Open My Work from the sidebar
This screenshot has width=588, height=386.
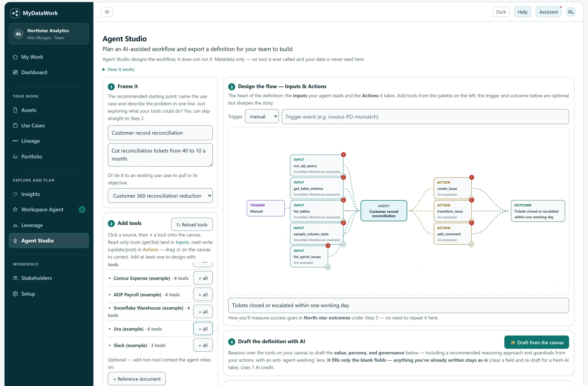point(49,57)
